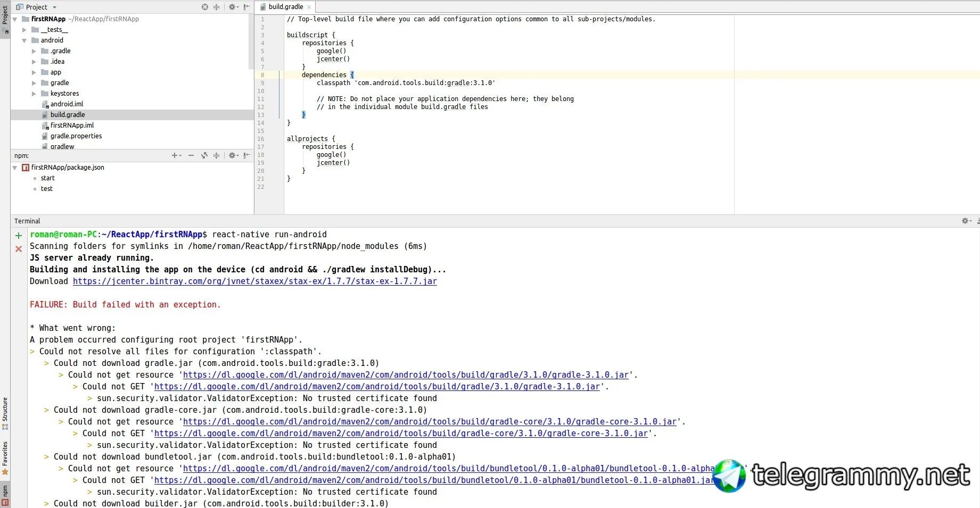Open the npm tool window side tab

pos(5,495)
